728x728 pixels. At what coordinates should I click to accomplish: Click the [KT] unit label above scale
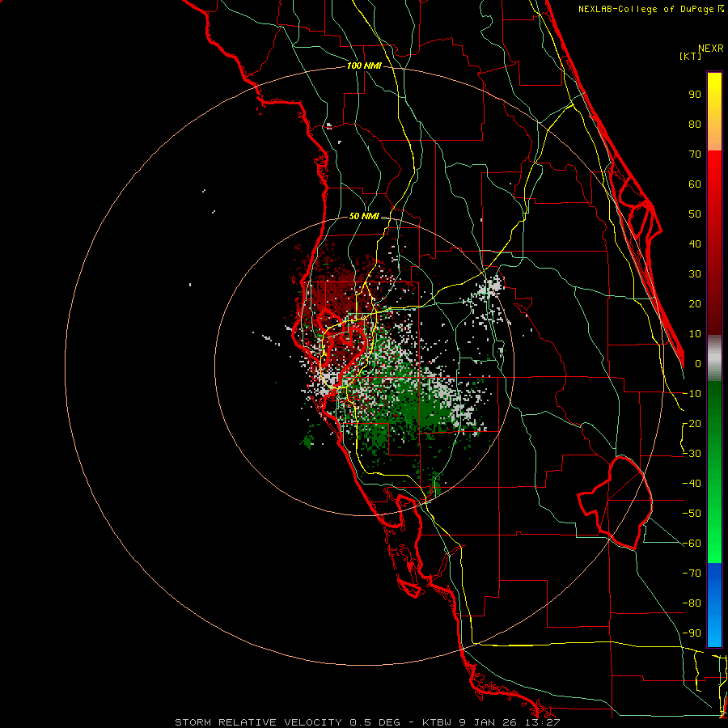pyautogui.click(x=691, y=56)
